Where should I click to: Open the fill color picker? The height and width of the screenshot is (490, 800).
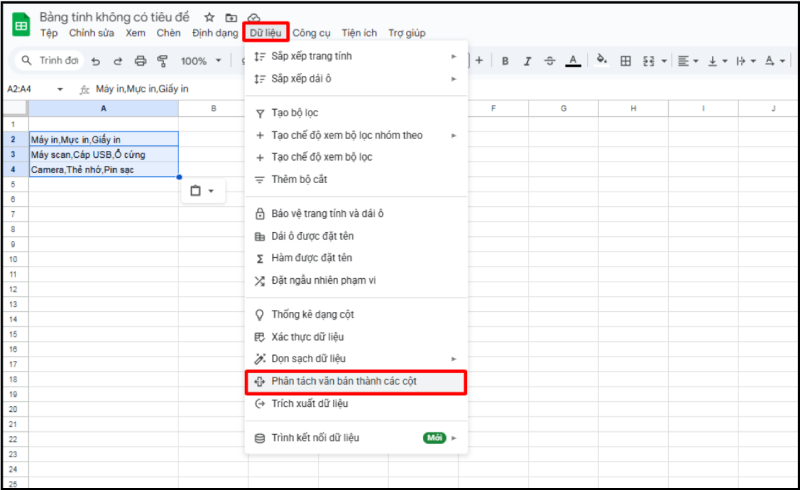click(602, 61)
